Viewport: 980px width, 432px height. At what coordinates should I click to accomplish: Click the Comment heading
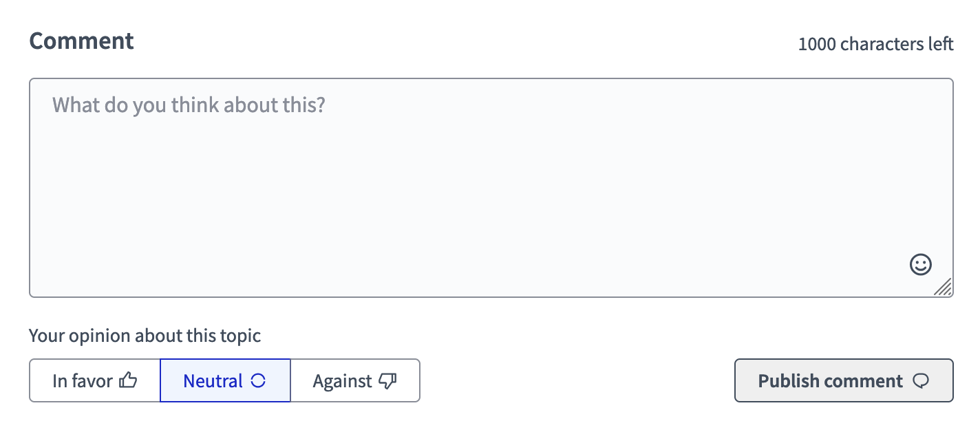click(x=81, y=41)
